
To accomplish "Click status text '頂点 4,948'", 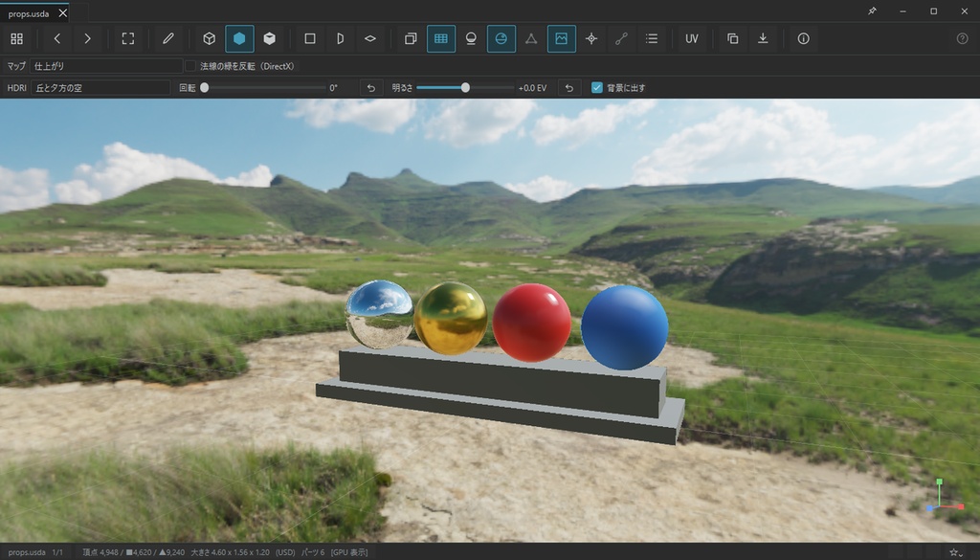I will coord(100,552).
